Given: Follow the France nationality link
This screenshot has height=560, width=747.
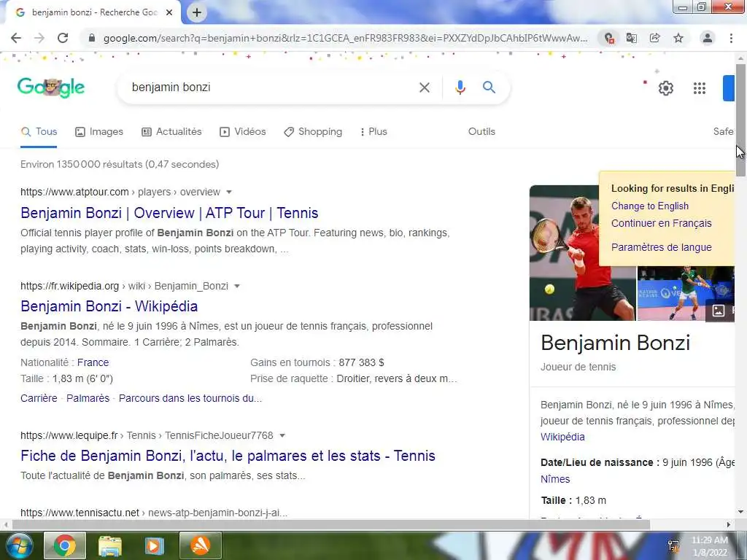Looking at the screenshot, I should coord(93,363).
